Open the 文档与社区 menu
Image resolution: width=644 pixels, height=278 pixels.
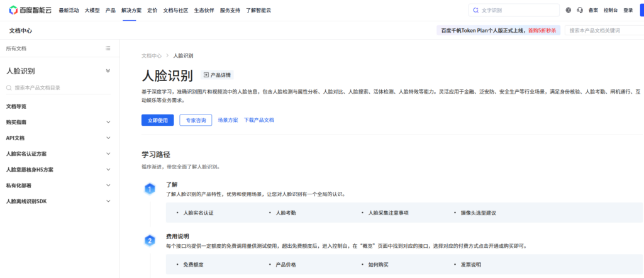pyautogui.click(x=175, y=10)
